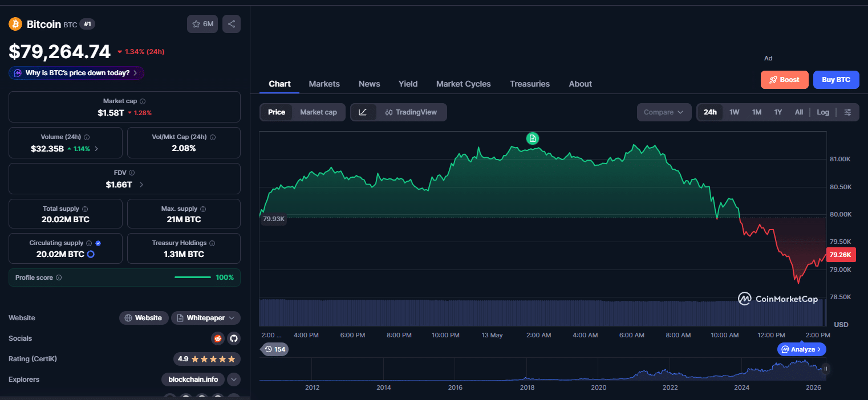Image resolution: width=868 pixels, height=400 pixels.
Task: Click the $1.58T market cap value
Action: 111,113
